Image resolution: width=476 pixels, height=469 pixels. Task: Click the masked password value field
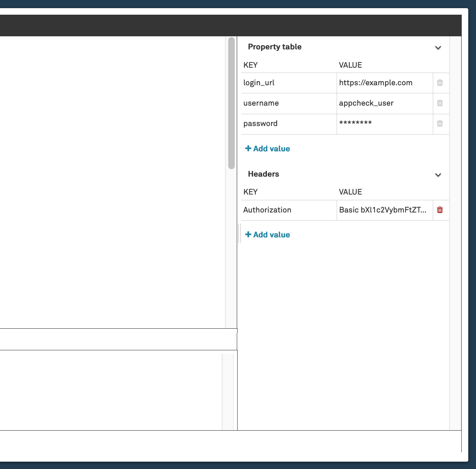pos(384,124)
